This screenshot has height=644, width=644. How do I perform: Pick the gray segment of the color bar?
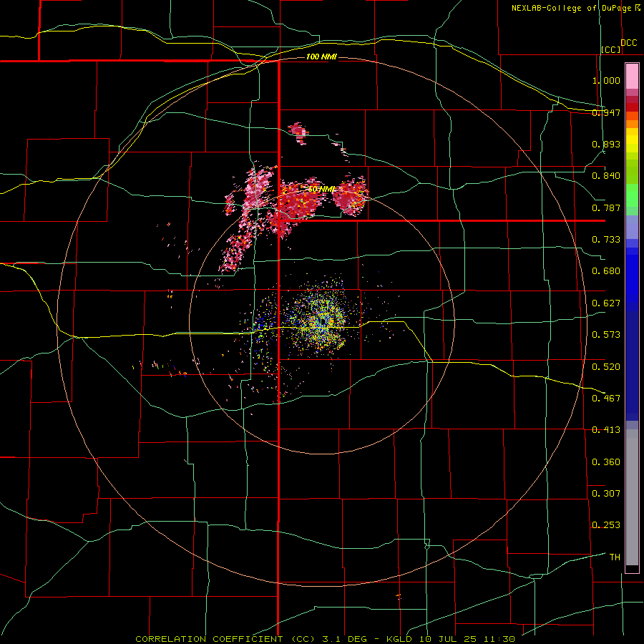click(632, 497)
